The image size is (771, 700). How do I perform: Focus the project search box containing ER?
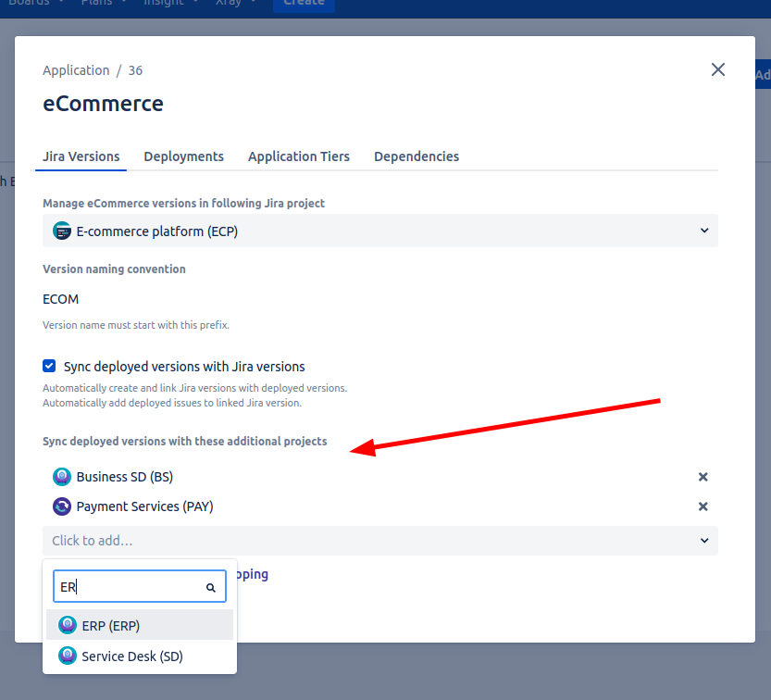[x=130, y=587]
